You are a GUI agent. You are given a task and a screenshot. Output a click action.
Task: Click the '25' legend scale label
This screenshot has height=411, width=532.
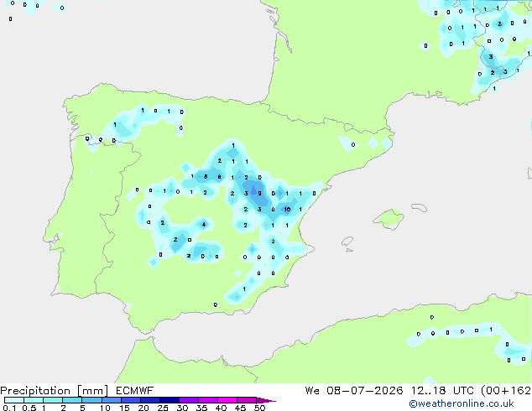tap(163, 408)
